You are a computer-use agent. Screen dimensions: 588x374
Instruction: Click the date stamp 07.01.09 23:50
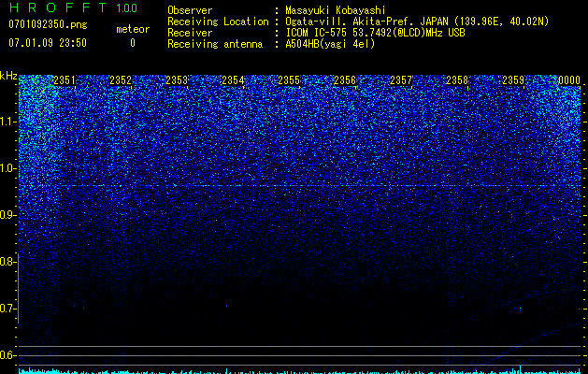(48, 43)
